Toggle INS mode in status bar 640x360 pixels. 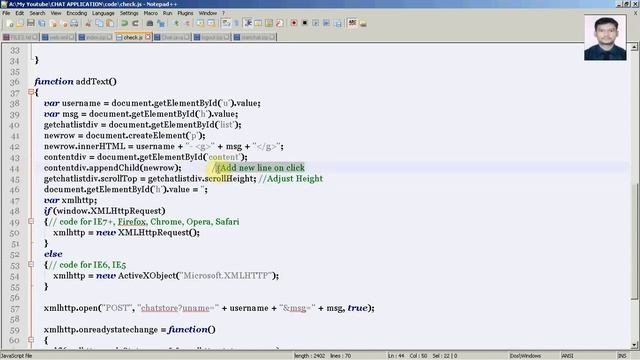click(x=622, y=356)
